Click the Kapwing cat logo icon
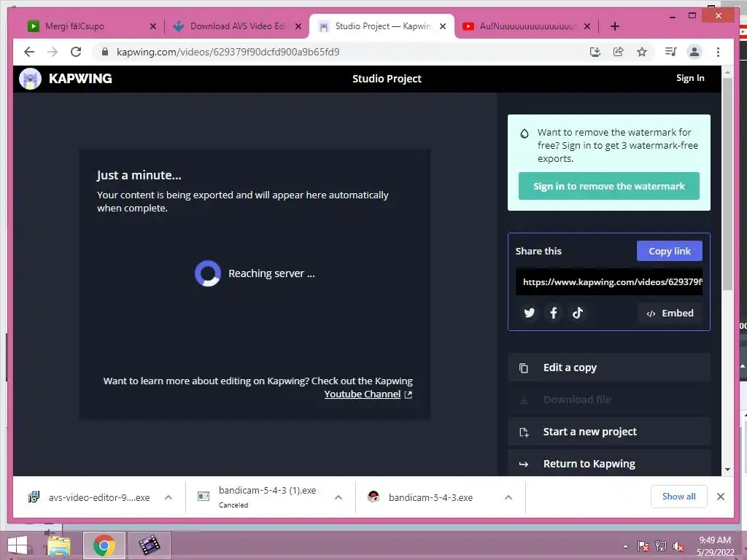This screenshot has width=747, height=560. click(30, 79)
